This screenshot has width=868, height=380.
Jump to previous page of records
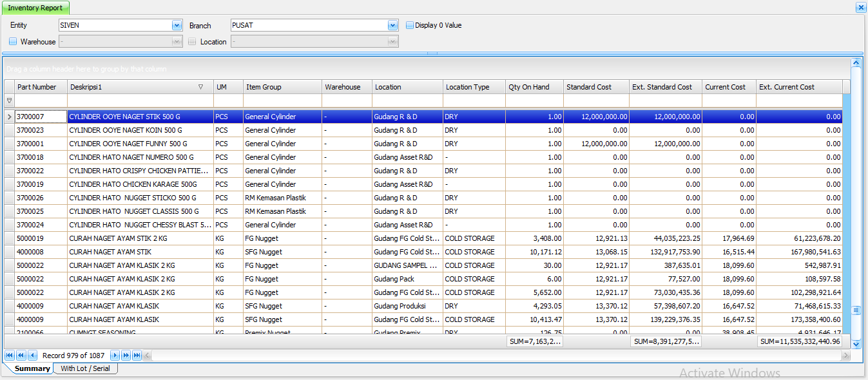coord(21,355)
